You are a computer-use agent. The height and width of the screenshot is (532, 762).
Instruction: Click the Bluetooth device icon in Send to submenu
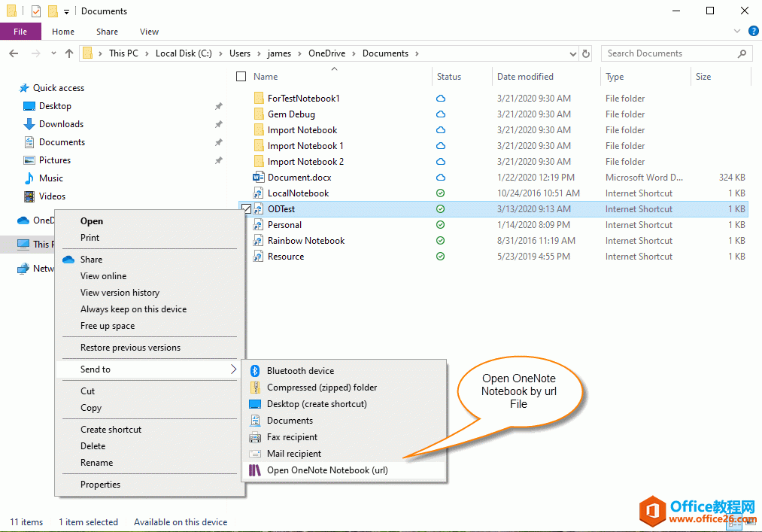pos(255,371)
